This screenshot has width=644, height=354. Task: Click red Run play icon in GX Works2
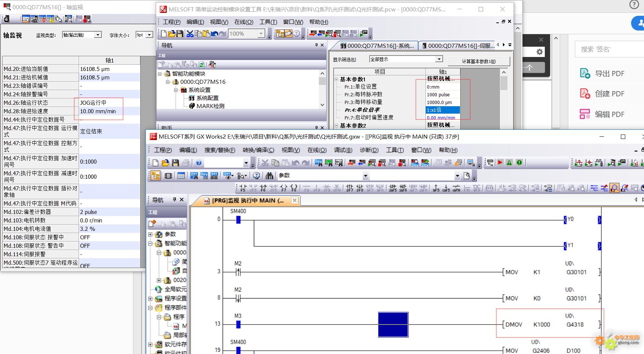click(500, 162)
